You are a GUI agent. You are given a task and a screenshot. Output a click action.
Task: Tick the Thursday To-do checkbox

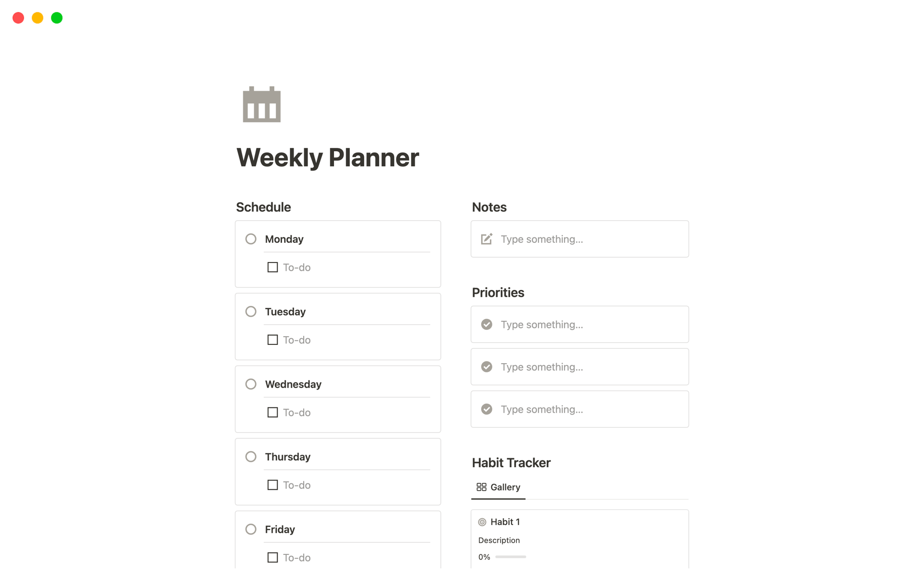272,485
